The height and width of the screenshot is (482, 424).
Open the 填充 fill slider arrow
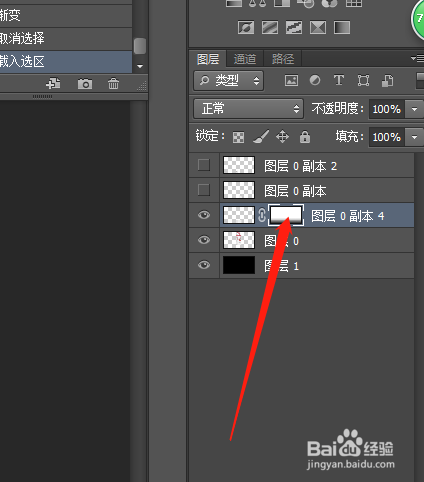tap(414, 137)
